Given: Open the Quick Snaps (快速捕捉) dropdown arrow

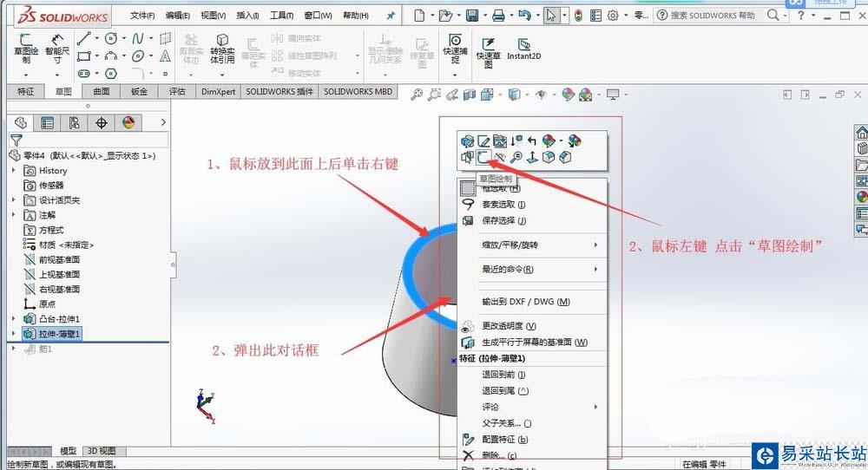Looking at the screenshot, I should [x=455, y=75].
